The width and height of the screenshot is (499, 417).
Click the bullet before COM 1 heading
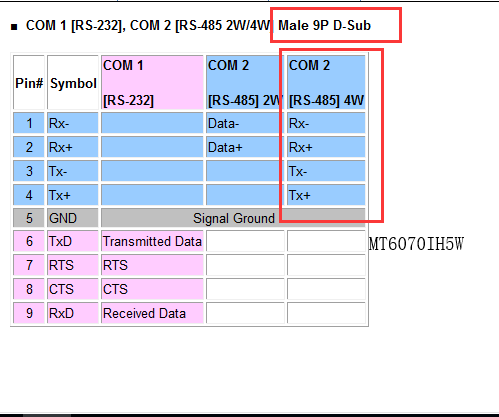14,27
